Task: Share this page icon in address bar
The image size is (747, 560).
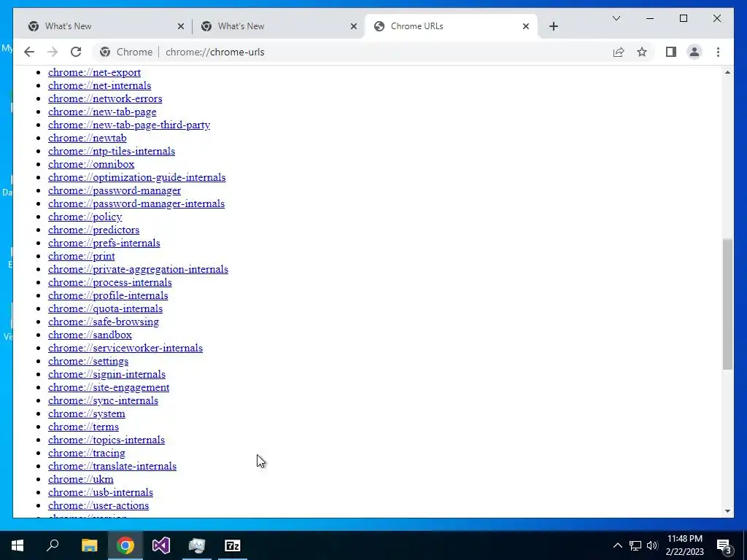Action: coord(619,52)
